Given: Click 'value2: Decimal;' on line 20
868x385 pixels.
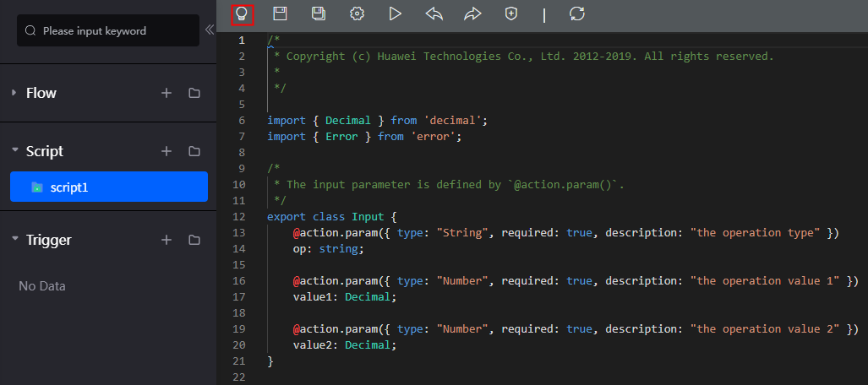Looking at the screenshot, I should [x=345, y=345].
